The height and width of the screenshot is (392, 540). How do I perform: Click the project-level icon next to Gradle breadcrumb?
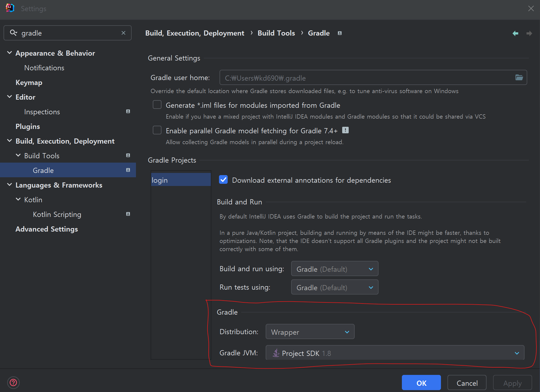click(339, 33)
